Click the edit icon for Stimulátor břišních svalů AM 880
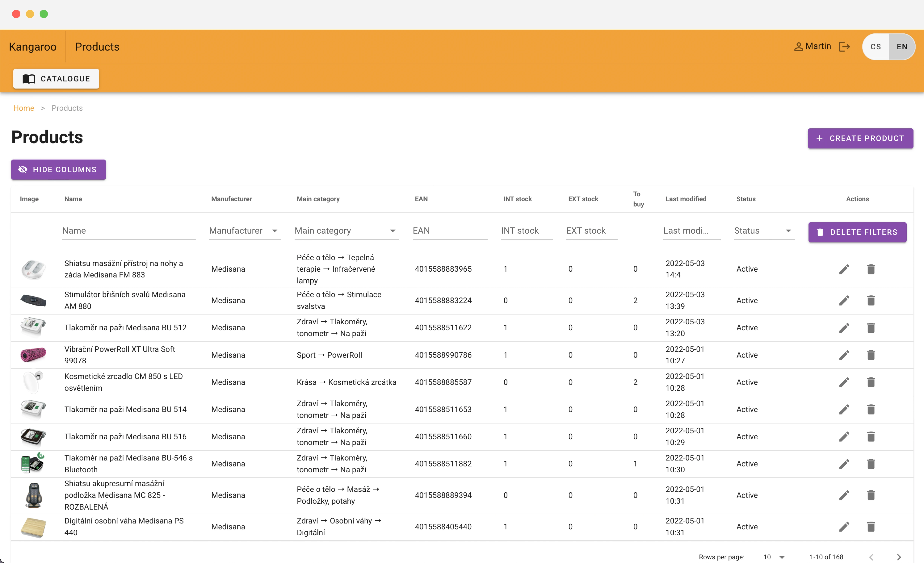 (x=844, y=300)
